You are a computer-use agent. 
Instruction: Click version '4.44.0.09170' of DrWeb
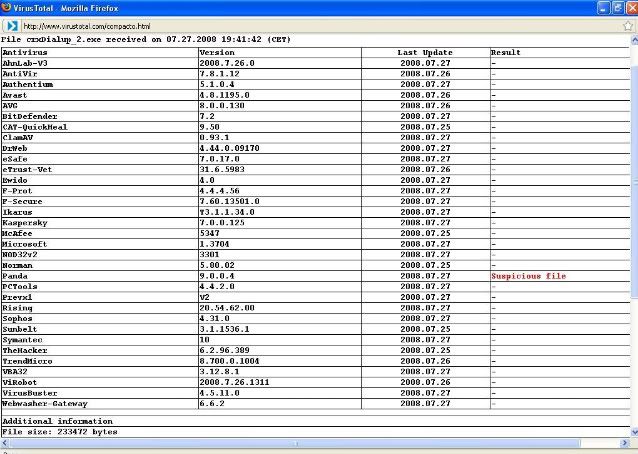(x=229, y=148)
